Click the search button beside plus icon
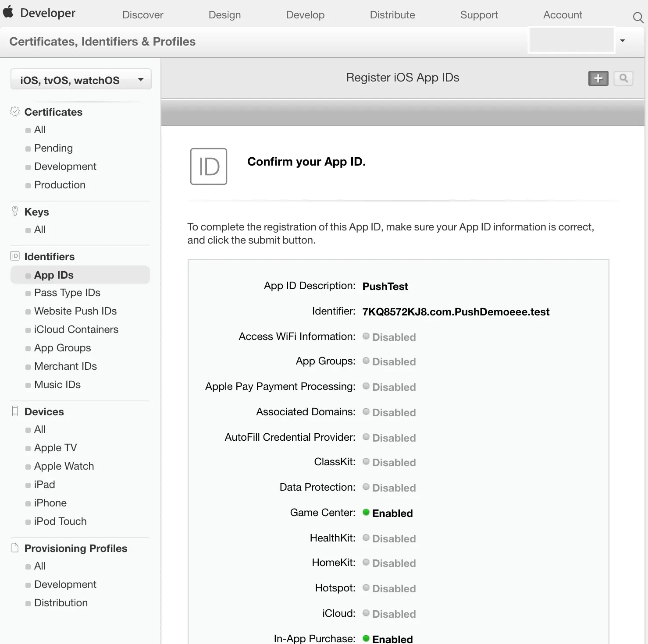This screenshot has height=644, width=648. click(623, 78)
